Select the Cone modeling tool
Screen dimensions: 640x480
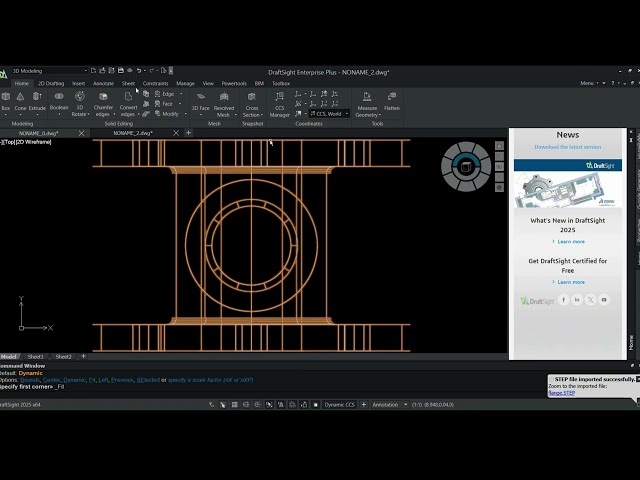click(20, 100)
